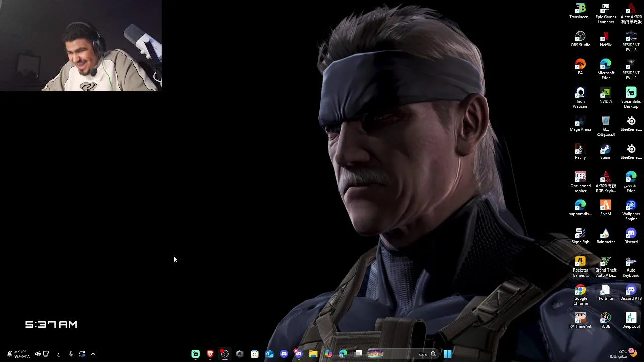Image resolution: width=644 pixels, height=362 pixels.
Task: Open File Explorer from the taskbar
Action: [x=313, y=354]
